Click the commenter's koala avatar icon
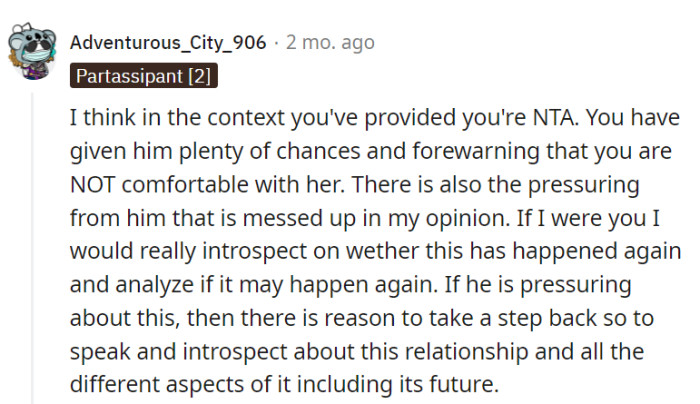The height and width of the screenshot is (404, 700). coord(30,50)
